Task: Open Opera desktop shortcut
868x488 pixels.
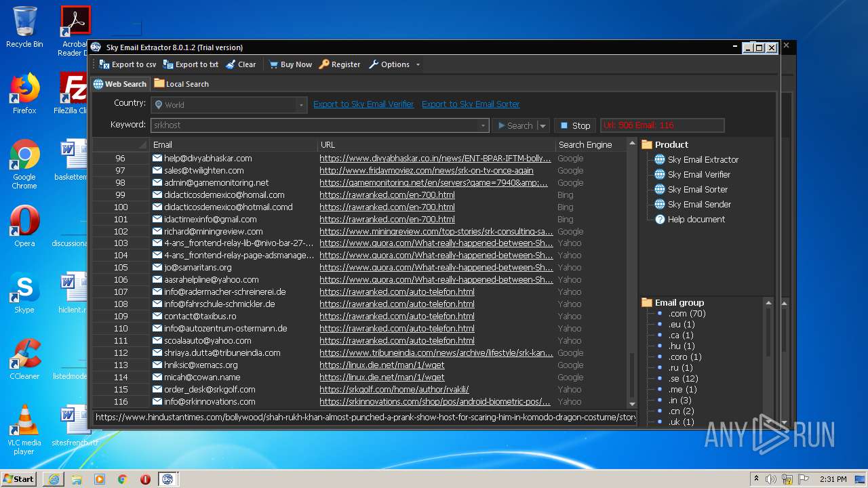Action: coord(24,226)
